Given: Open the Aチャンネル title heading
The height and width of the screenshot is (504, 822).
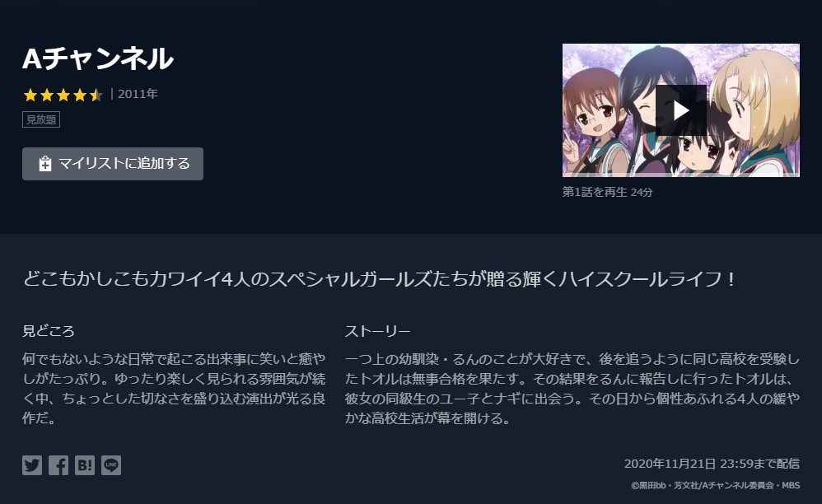Looking at the screenshot, I should pyautogui.click(x=97, y=58).
